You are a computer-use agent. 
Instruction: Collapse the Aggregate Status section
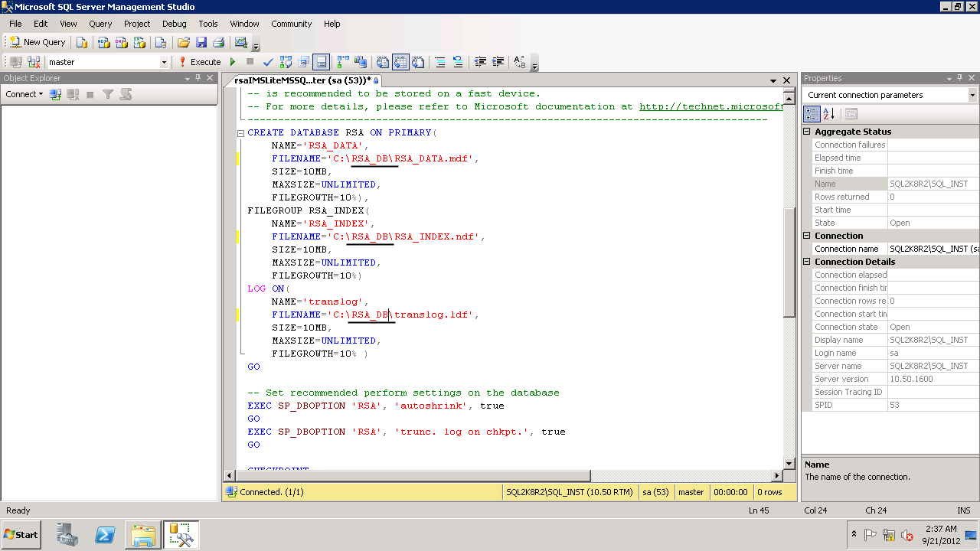pos(807,132)
